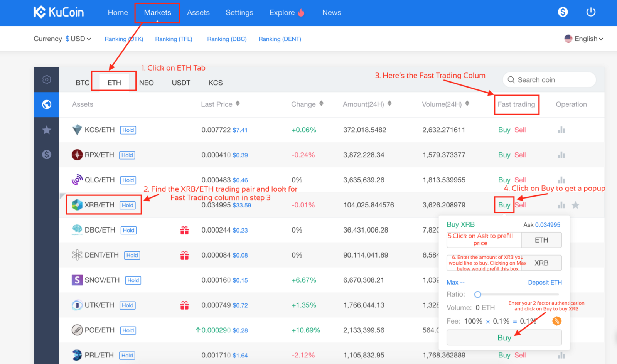Viewport: 617px width, 364px height.
Task: Favorite XRB/ETH with the star icon
Action: click(575, 205)
